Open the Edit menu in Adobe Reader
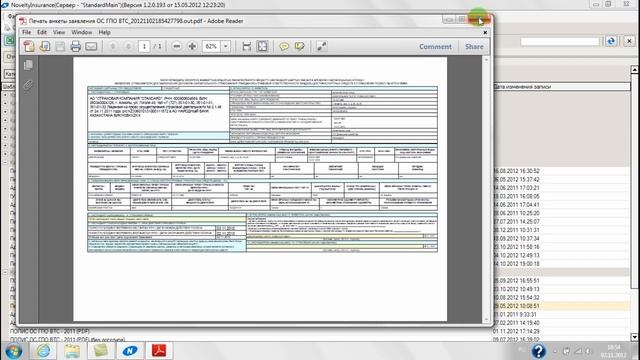 (42, 32)
